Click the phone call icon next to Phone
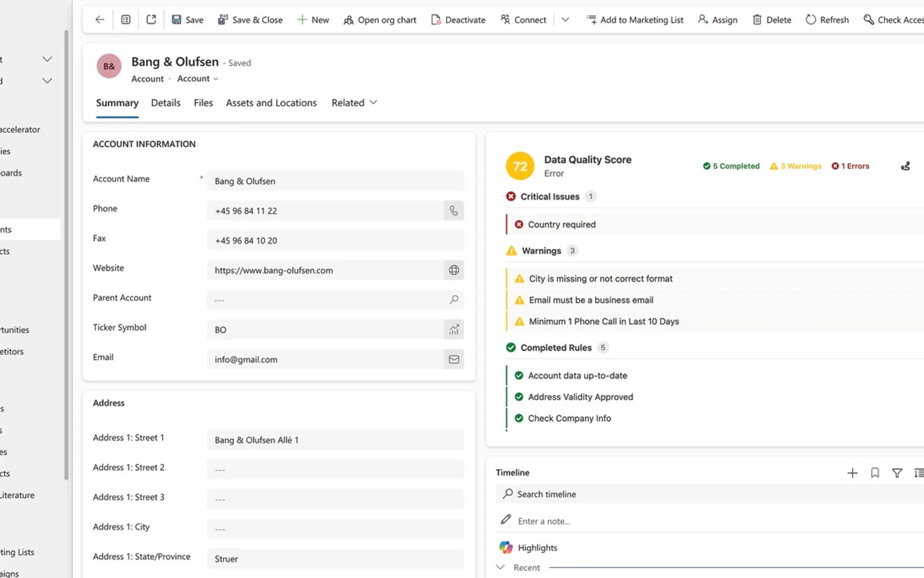The image size is (924, 578). point(454,211)
